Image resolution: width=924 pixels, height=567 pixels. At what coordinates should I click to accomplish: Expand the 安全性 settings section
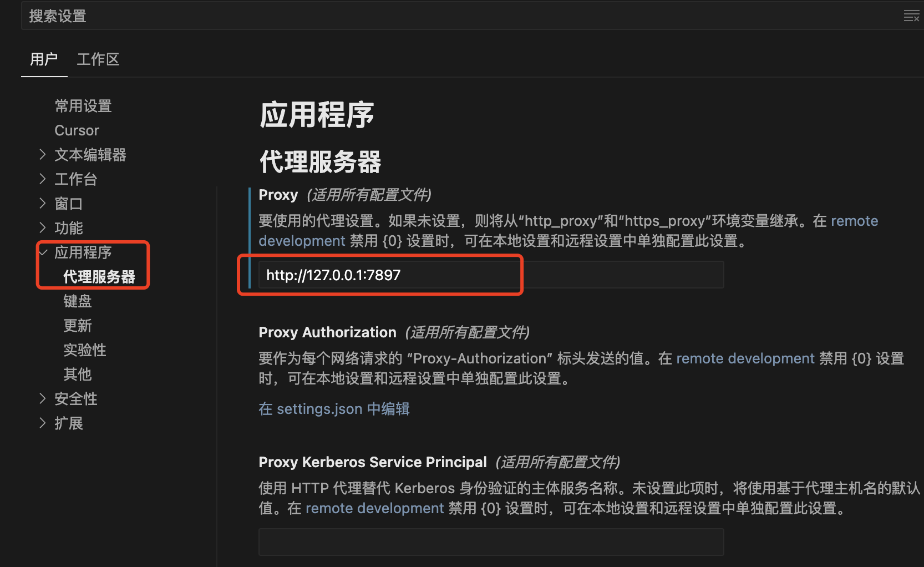[x=43, y=399]
